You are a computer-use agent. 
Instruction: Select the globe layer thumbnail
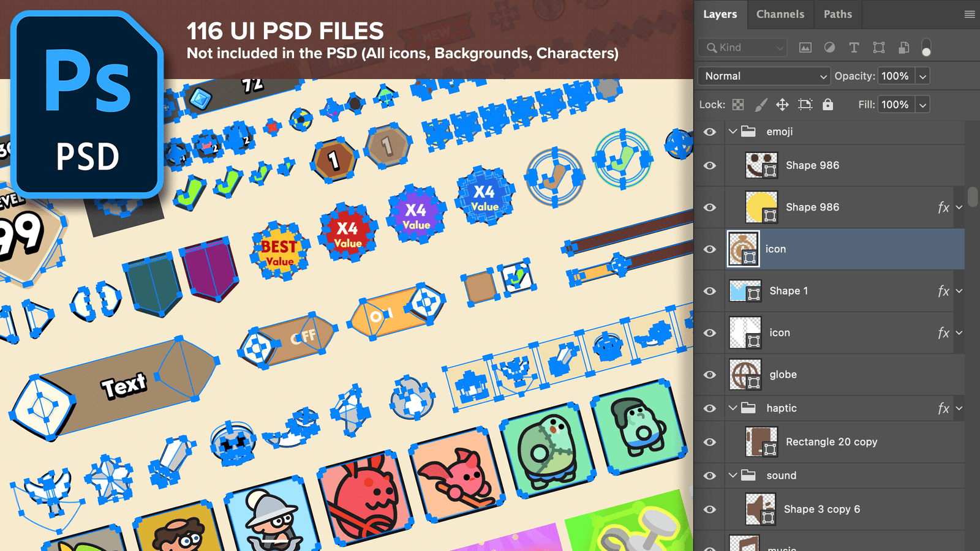pyautogui.click(x=745, y=375)
